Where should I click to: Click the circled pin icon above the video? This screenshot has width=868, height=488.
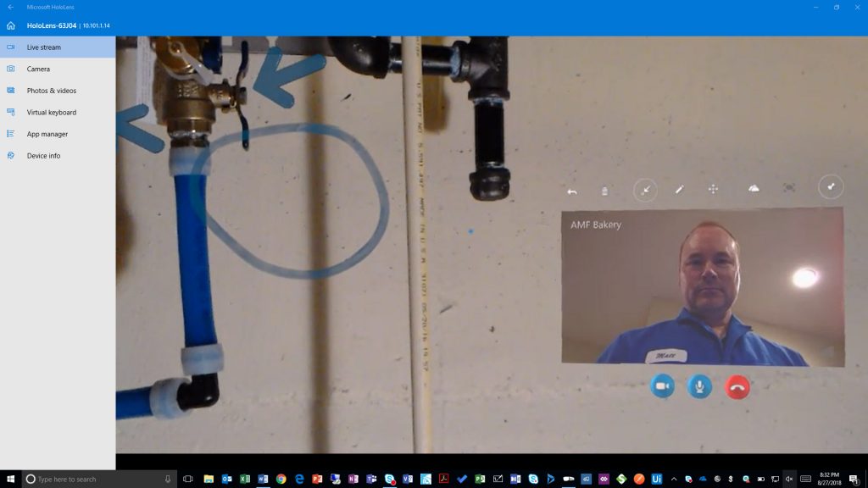pos(831,187)
